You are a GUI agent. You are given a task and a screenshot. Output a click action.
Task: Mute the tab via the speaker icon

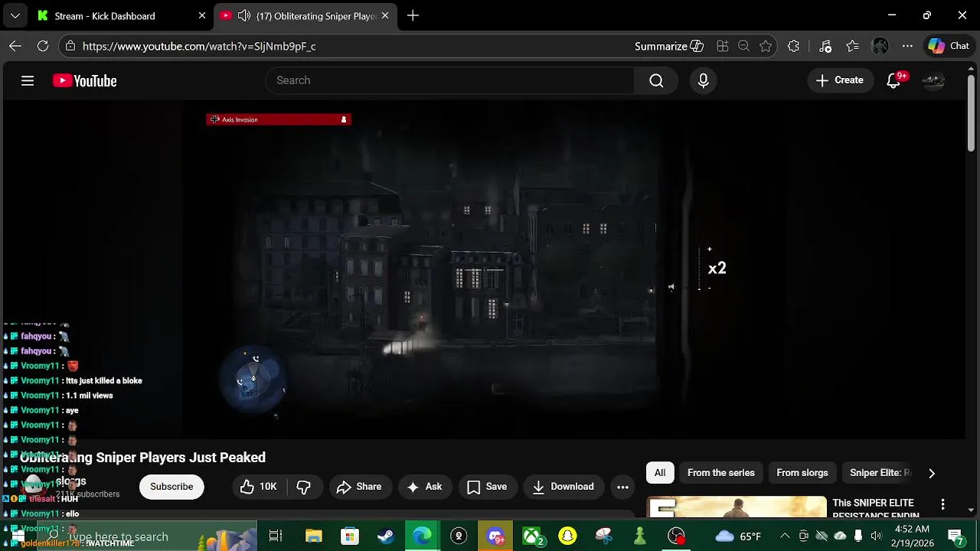[x=243, y=15]
